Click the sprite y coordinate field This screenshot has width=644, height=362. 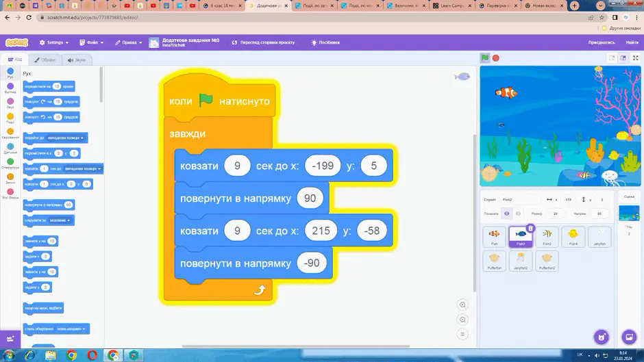click(602, 199)
